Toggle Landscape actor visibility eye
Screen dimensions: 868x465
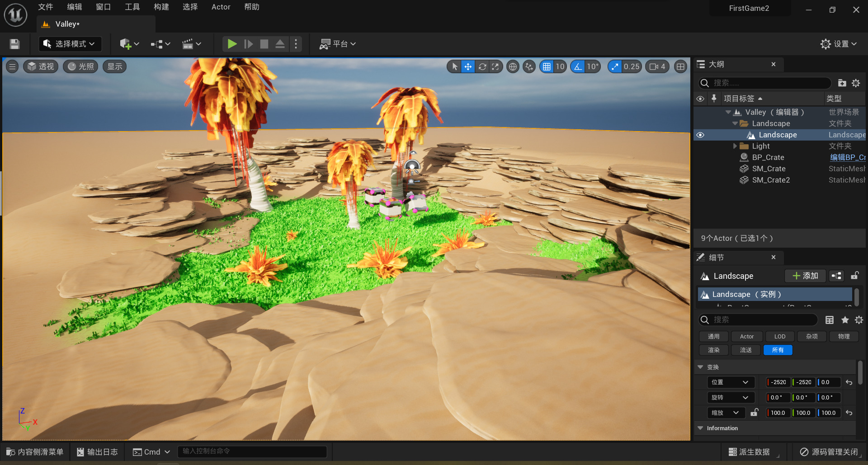pyautogui.click(x=700, y=135)
